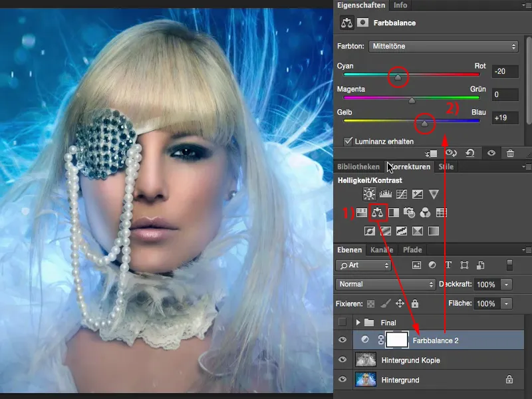Hide the Hintergrund layer
The width and height of the screenshot is (532, 399).
click(342, 379)
